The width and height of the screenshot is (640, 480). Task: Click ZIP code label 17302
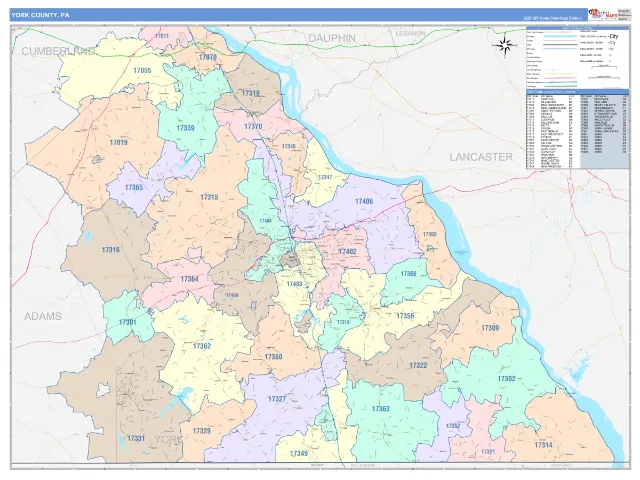click(x=507, y=379)
